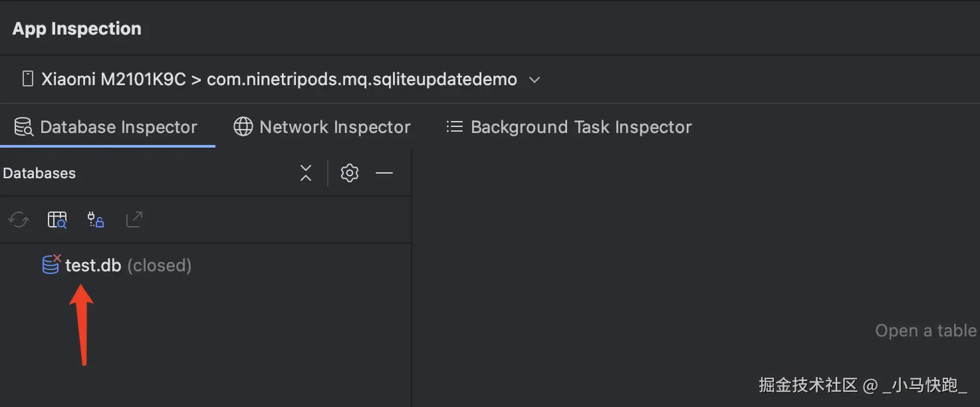Image resolution: width=980 pixels, height=407 pixels.
Task: Toggle keep database connections open
Action: pyautogui.click(x=96, y=219)
